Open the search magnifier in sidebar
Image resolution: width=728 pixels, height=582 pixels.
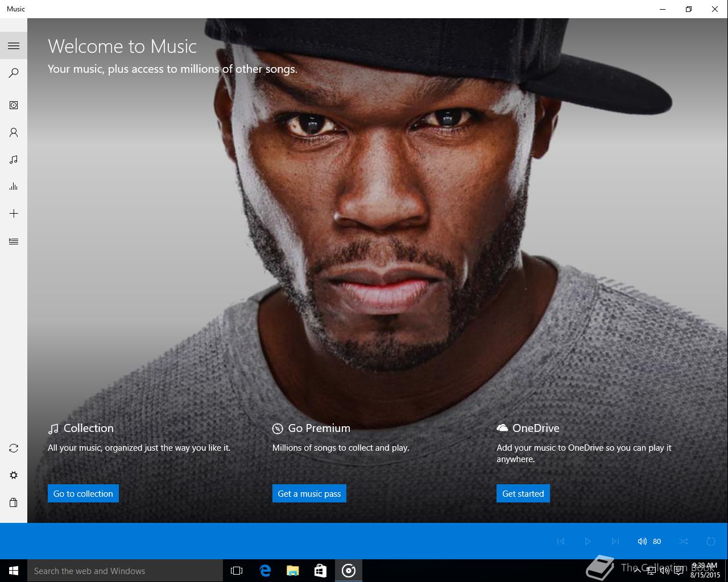point(14,73)
